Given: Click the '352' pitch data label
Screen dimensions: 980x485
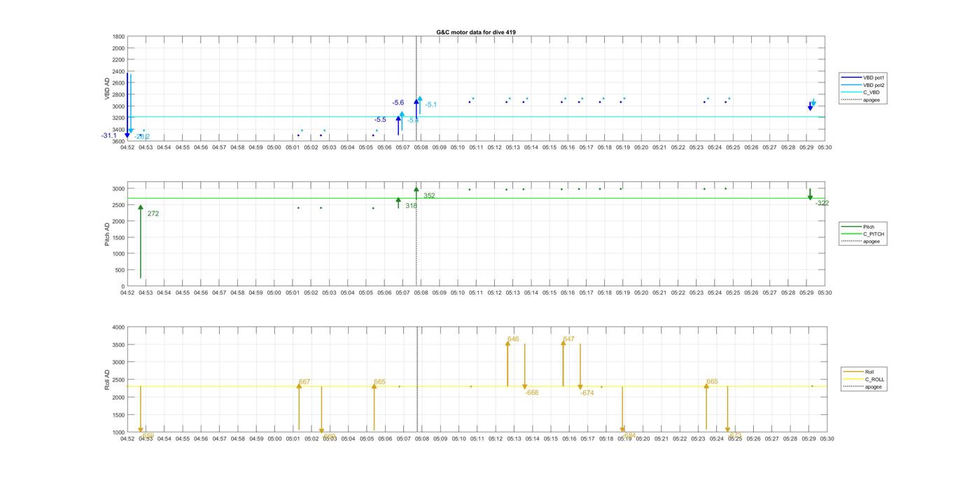Looking at the screenshot, I should [x=429, y=196].
